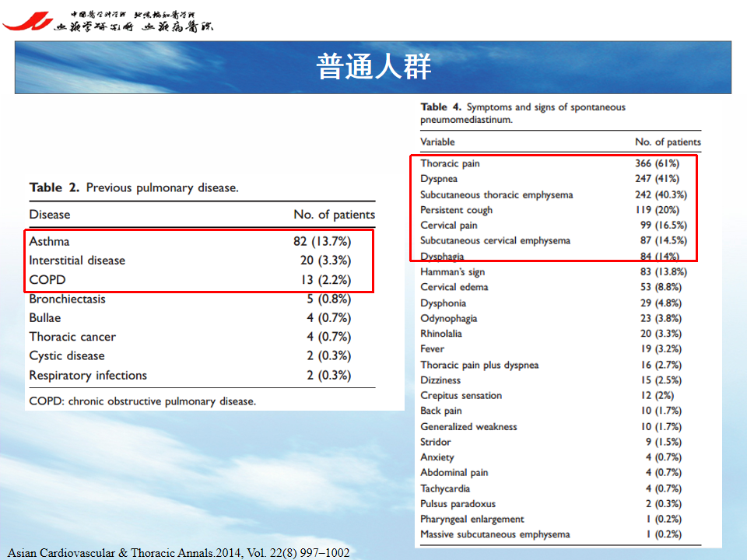Viewport: 747px width, 560px height.
Task: Click the 'Thoracic pain plus dyspnea' row label
Action: pyautogui.click(x=479, y=366)
